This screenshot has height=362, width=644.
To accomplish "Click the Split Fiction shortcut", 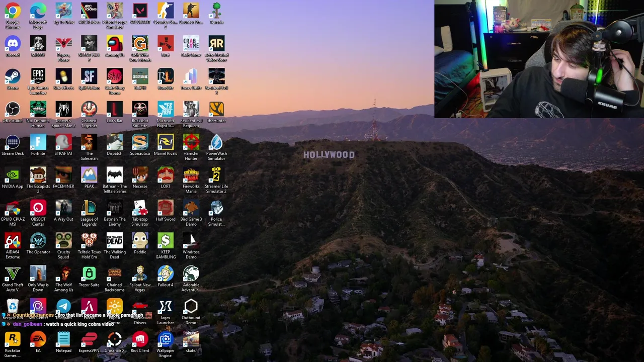I will coord(89,76).
